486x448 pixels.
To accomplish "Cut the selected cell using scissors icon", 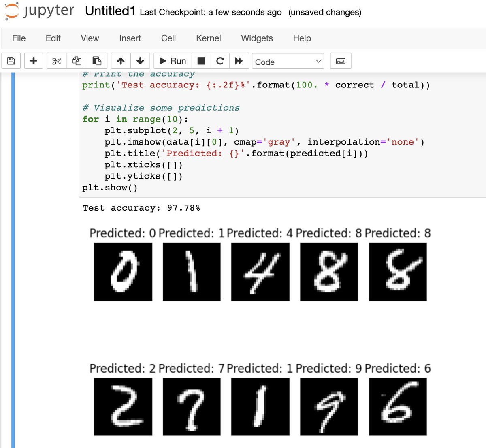I will (56, 60).
